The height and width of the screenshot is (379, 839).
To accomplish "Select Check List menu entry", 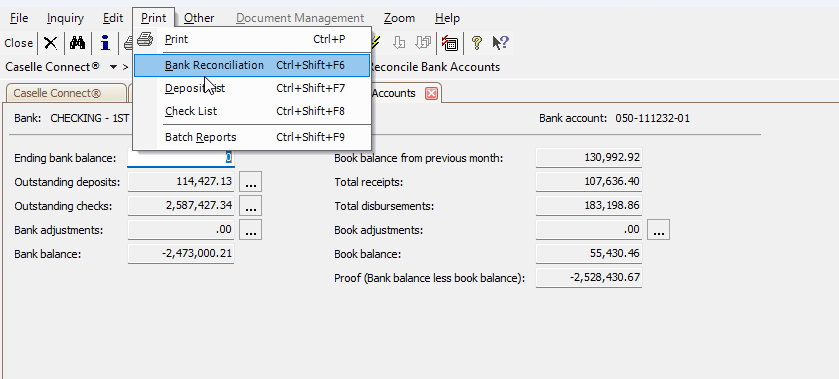I will [x=252, y=111].
